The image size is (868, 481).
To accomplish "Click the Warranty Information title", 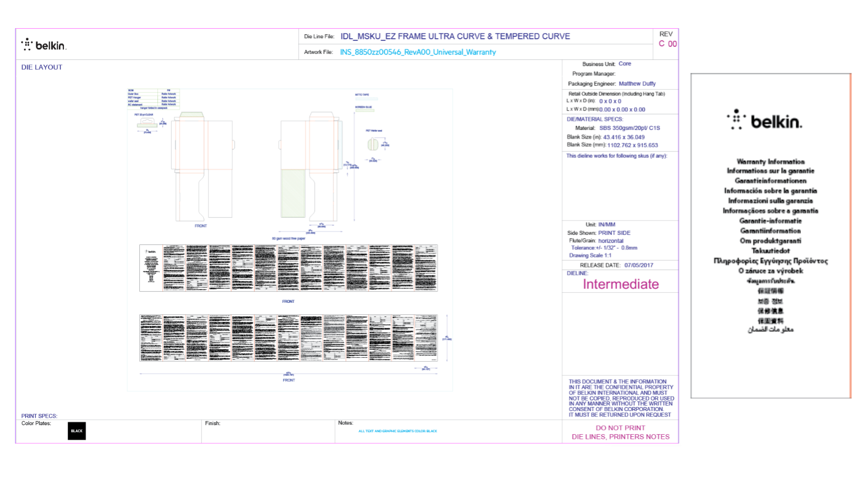I will [770, 162].
